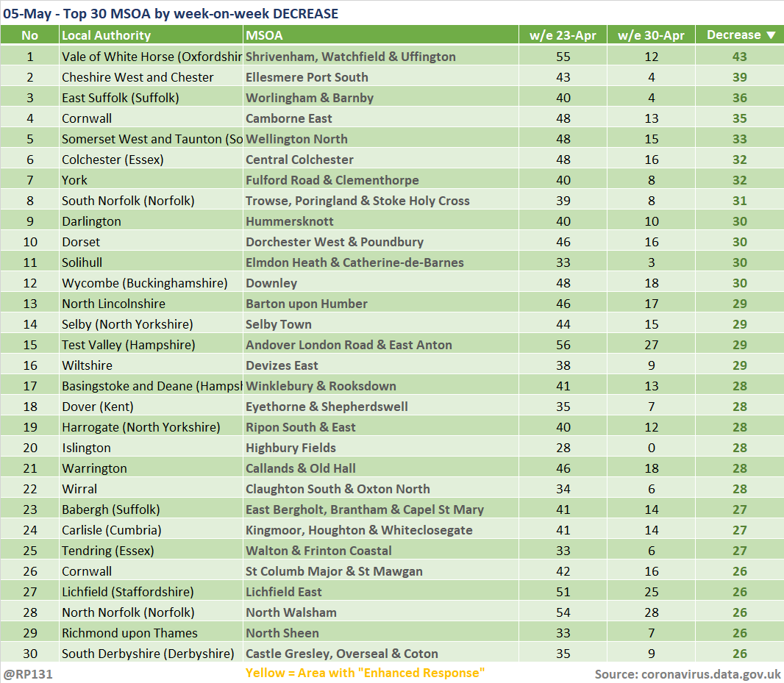Click the yellow 'Enhanced Response' legend text
This screenshot has height=683, width=784.
(365, 673)
